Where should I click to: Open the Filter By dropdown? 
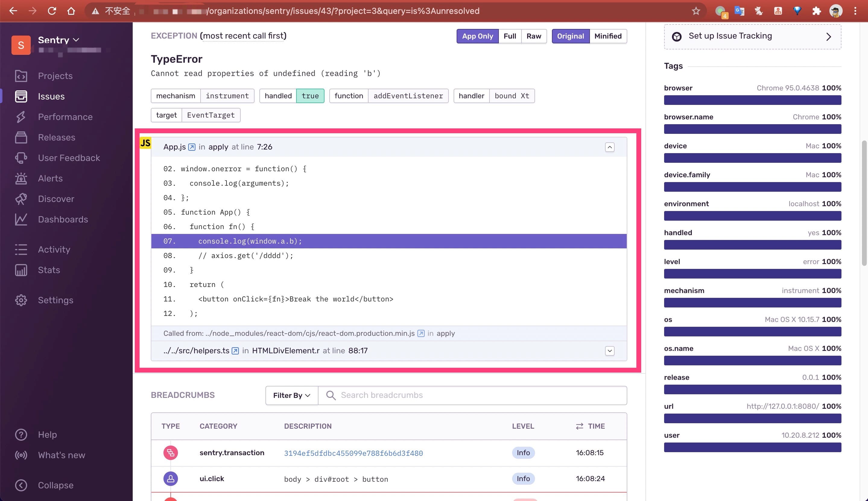coord(292,395)
